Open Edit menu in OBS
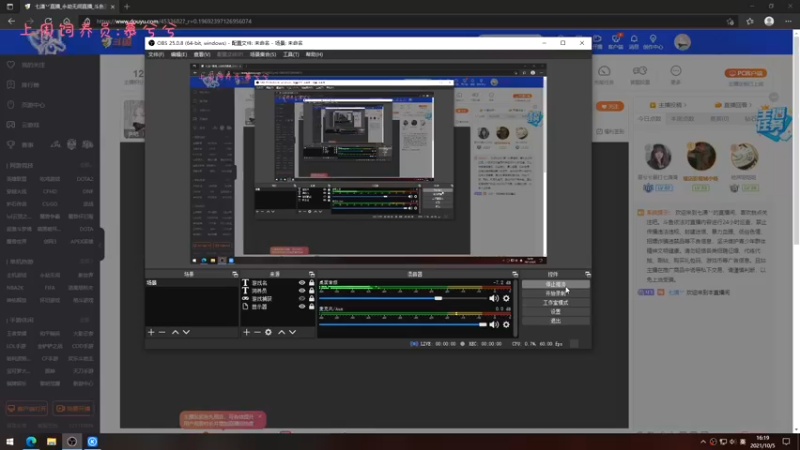 coord(179,54)
